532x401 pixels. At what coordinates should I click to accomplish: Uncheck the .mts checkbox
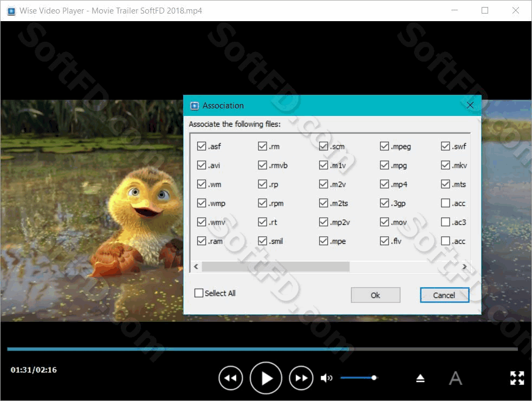445,184
